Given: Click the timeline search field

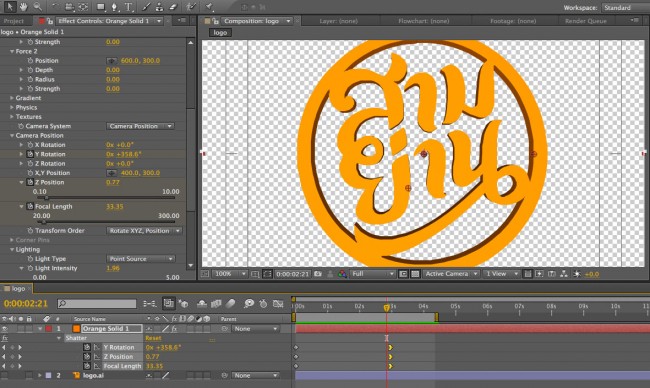Looking at the screenshot, I should (x=97, y=304).
